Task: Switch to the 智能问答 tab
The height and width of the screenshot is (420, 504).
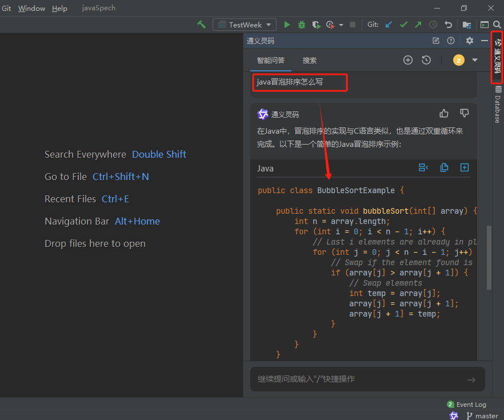Action: [271, 61]
